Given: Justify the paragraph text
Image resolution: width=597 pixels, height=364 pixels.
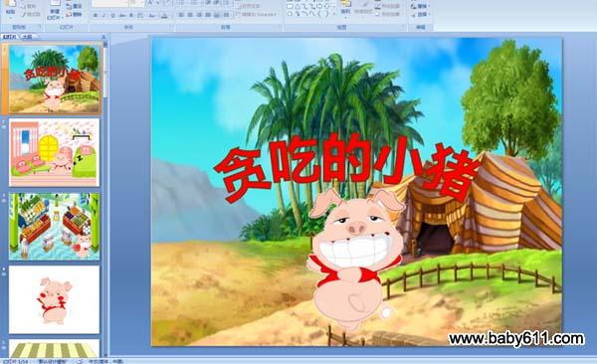Looking at the screenshot, I should 208,15.
